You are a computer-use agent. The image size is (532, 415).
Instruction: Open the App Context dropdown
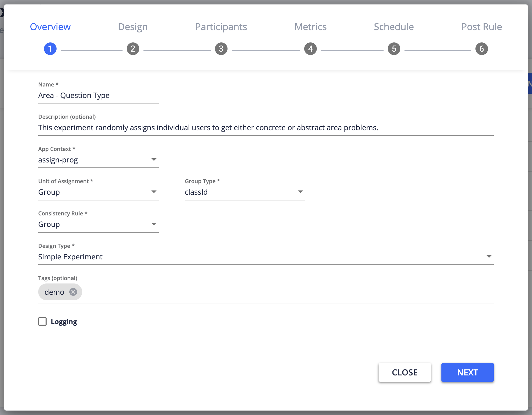click(98, 160)
